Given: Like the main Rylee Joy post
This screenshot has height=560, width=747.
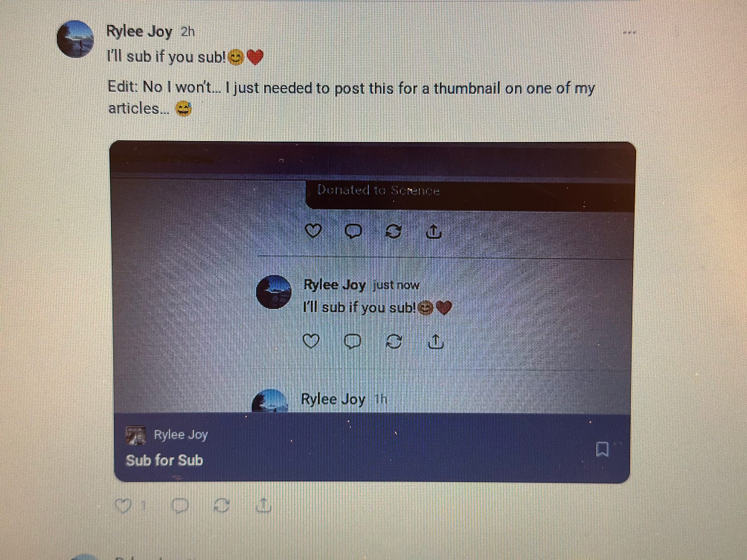Looking at the screenshot, I should (x=123, y=506).
